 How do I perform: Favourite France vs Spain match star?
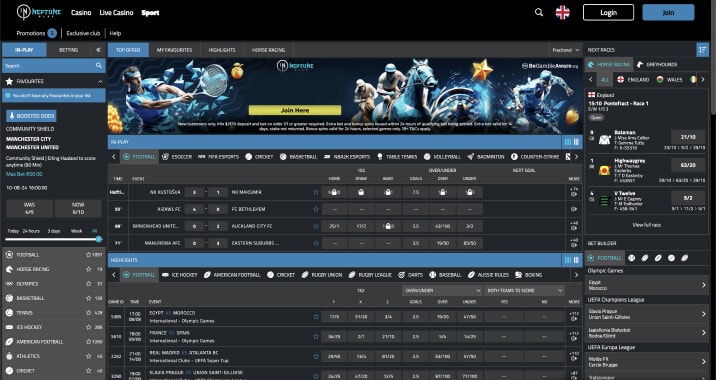[x=316, y=337]
